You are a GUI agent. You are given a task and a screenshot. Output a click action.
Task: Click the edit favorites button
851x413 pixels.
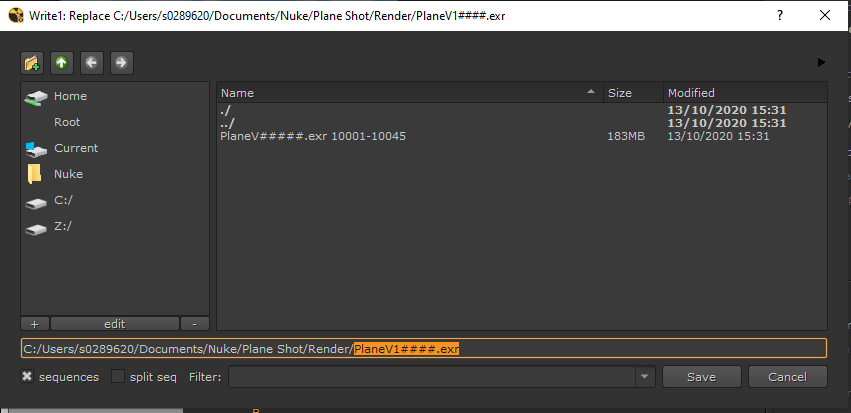pos(115,324)
